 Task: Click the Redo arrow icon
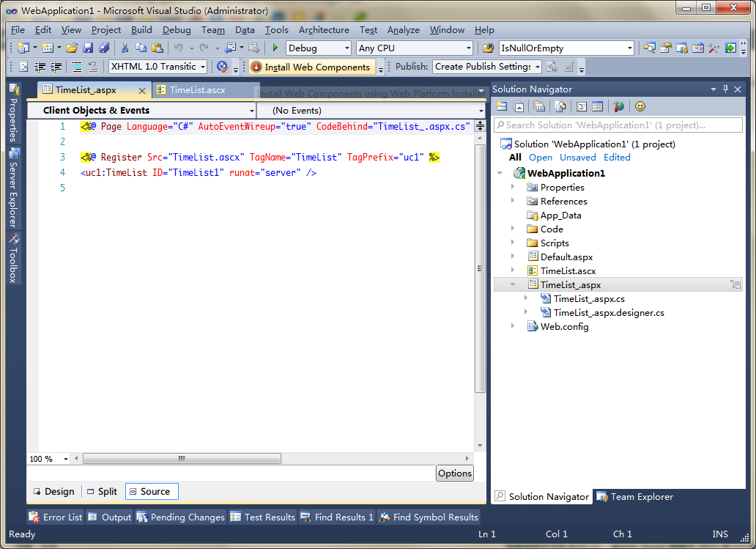[x=204, y=48]
